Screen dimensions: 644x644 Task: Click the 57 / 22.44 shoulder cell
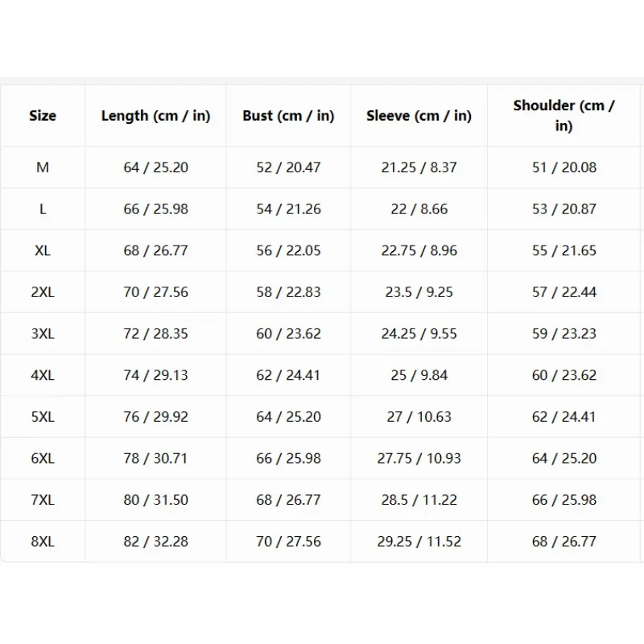pos(564,292)
